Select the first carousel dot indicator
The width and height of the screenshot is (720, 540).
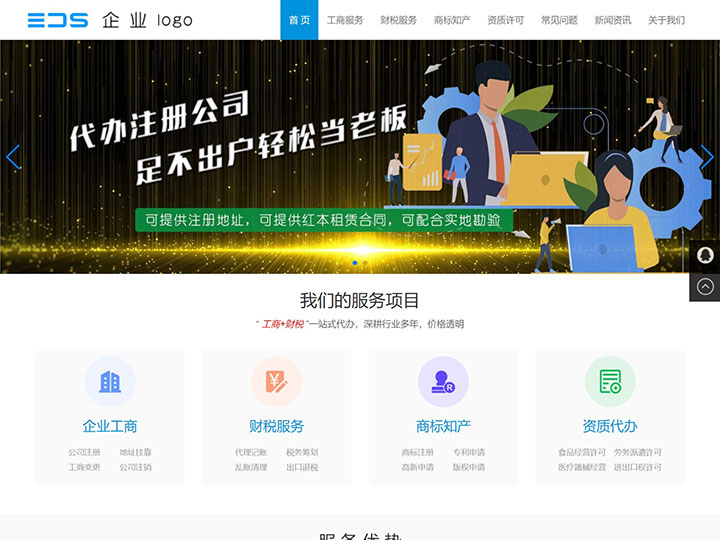354,263
